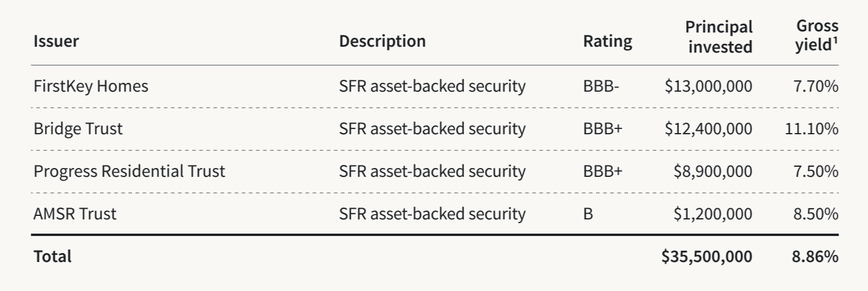Click the Issuer column header
Screen dimensions: 868x291
[56, 41]
